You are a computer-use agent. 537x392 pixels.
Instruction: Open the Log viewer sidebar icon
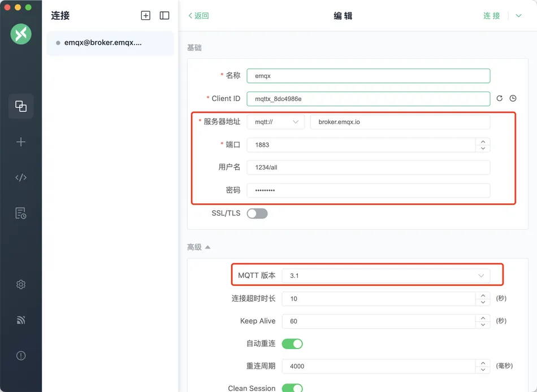(x=20, y=213)
